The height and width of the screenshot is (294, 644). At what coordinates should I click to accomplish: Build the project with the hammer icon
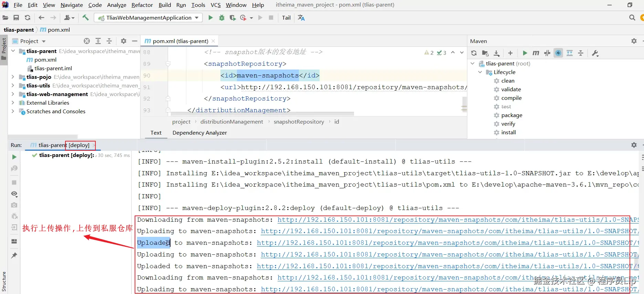click(85, 18)
